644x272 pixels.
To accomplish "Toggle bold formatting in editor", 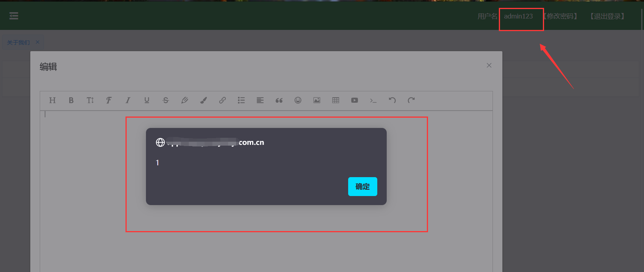I will 71,100.
